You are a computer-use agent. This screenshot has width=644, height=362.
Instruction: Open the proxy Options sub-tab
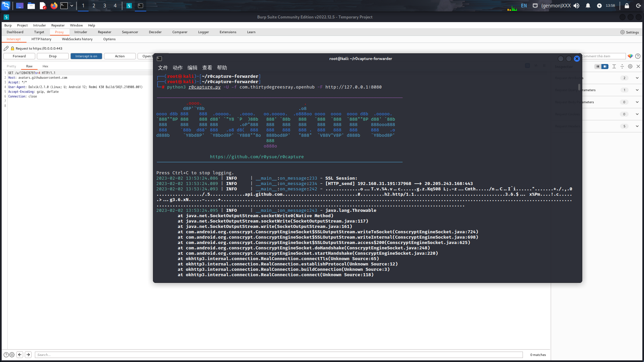[109, 39]
